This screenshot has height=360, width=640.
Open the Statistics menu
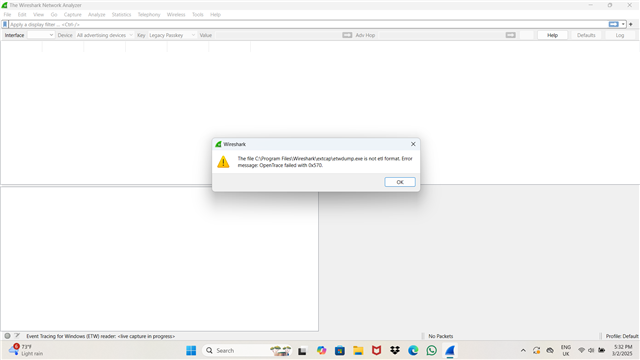tap(121, 15)
